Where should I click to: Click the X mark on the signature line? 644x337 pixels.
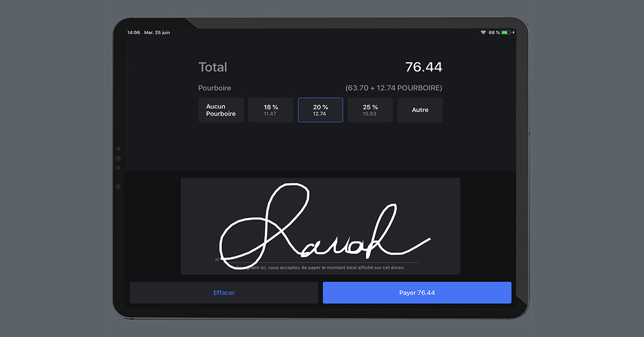click(217, 260)
